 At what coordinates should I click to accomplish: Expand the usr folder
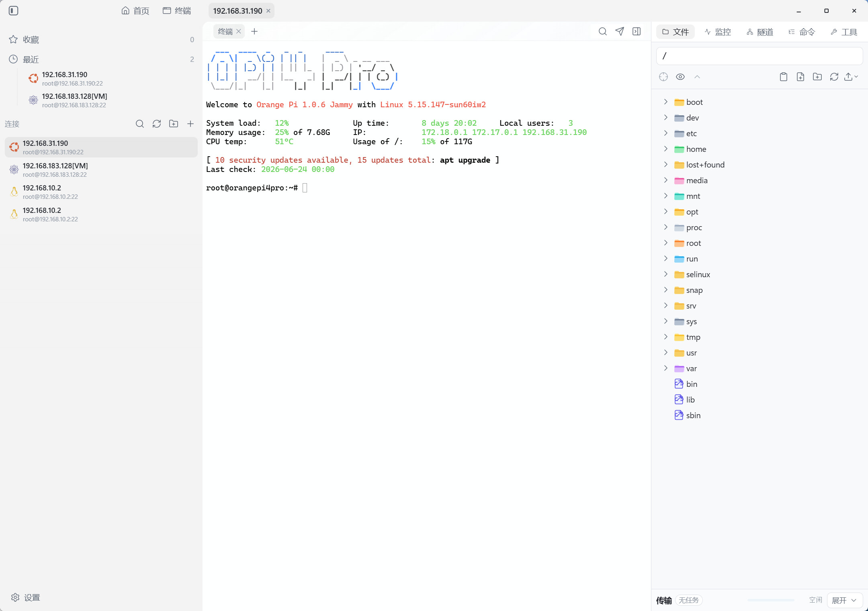[666, 353]
